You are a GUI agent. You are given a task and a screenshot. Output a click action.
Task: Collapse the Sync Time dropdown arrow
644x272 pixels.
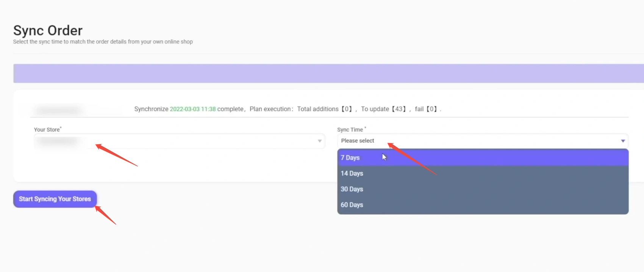[623, 141]
